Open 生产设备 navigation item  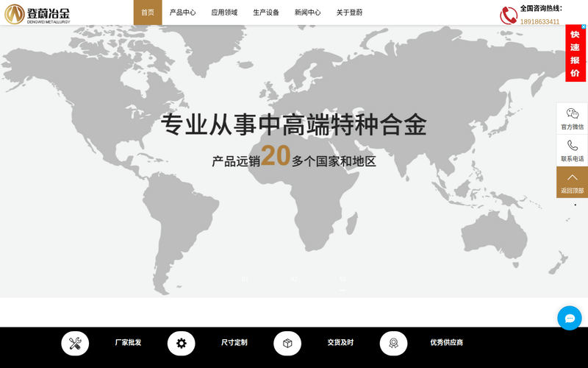point(266,13)
